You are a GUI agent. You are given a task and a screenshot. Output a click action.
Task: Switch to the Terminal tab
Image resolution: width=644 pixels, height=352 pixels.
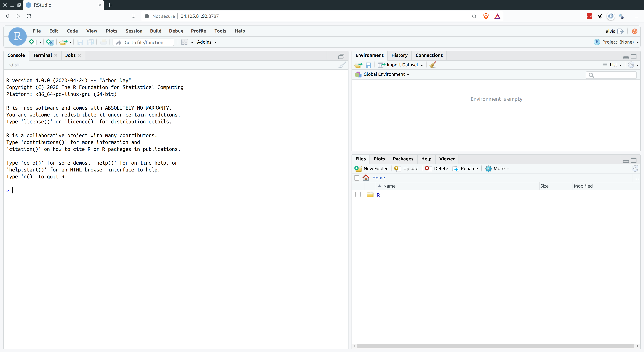[42, 55]
